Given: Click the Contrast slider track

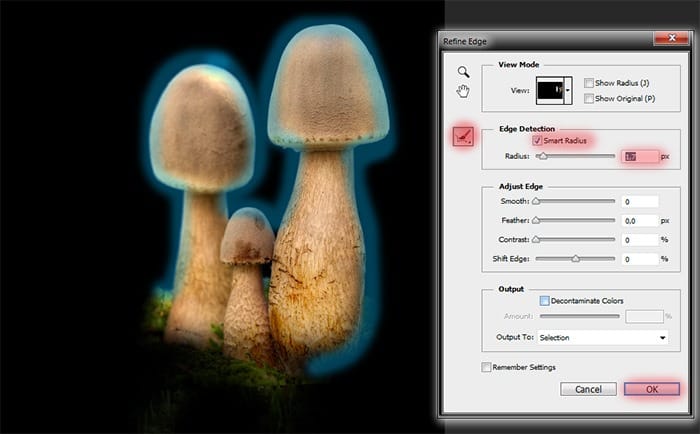Looking at the screenshot, I should pyautogui.click(x=575, y=240).
